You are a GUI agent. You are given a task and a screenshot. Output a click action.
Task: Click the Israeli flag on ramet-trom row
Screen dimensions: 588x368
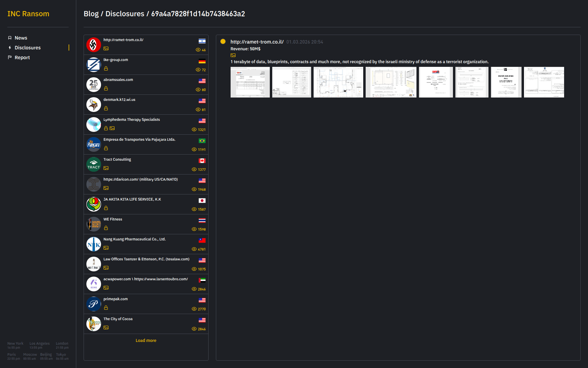202,41
